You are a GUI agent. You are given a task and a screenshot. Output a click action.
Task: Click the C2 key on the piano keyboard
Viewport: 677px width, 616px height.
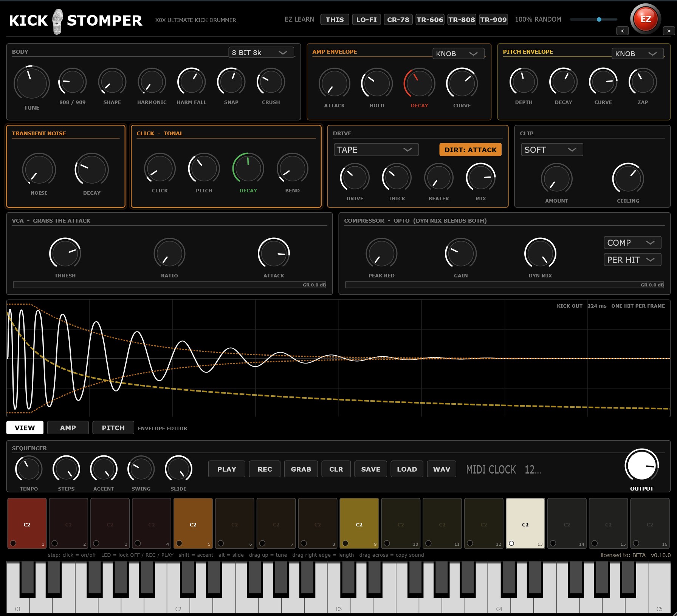tap(178, 605)
